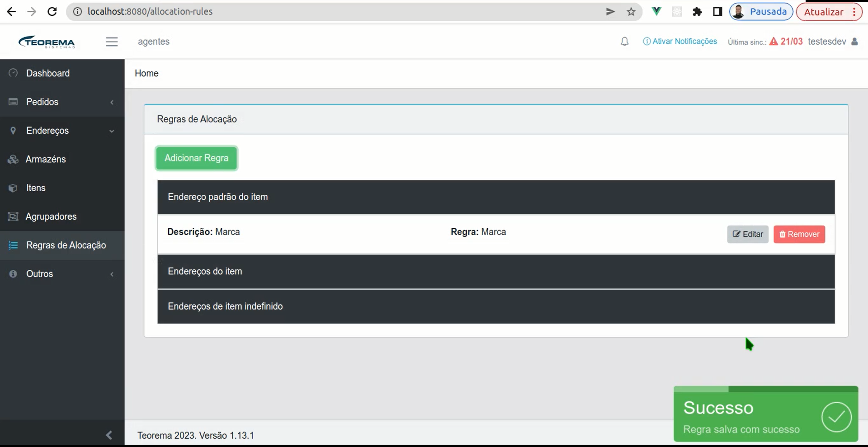Edit the Marca rule
Viewport: 868px width, 447px height.
(x=748, y=234)
